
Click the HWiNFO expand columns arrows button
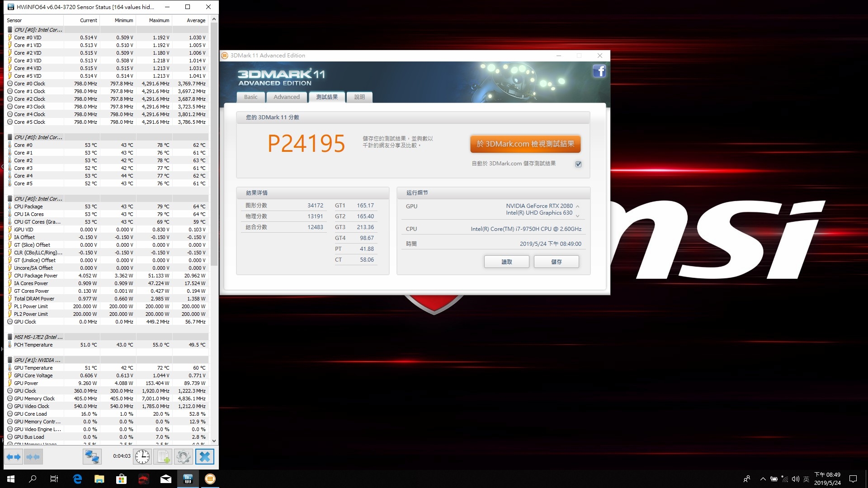(14, 457)
